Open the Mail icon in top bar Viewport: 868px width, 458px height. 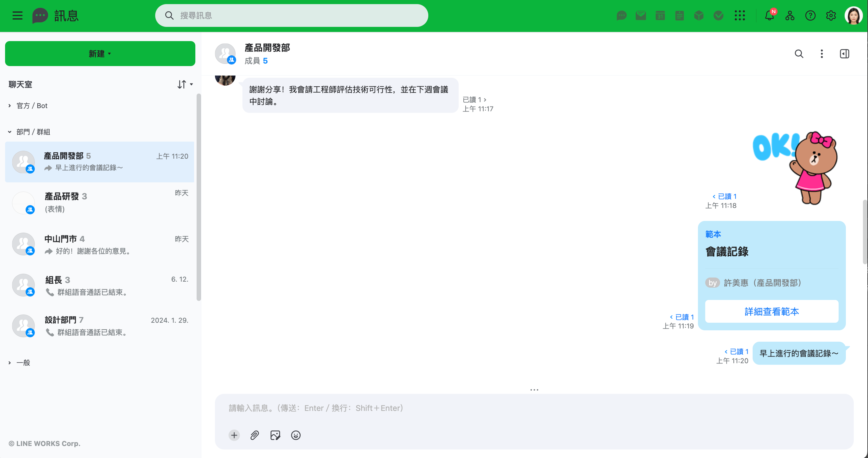(640, 15)
